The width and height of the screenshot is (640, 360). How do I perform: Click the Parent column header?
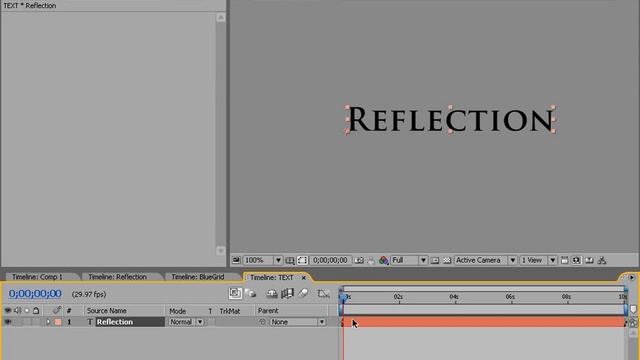[268, 311]
